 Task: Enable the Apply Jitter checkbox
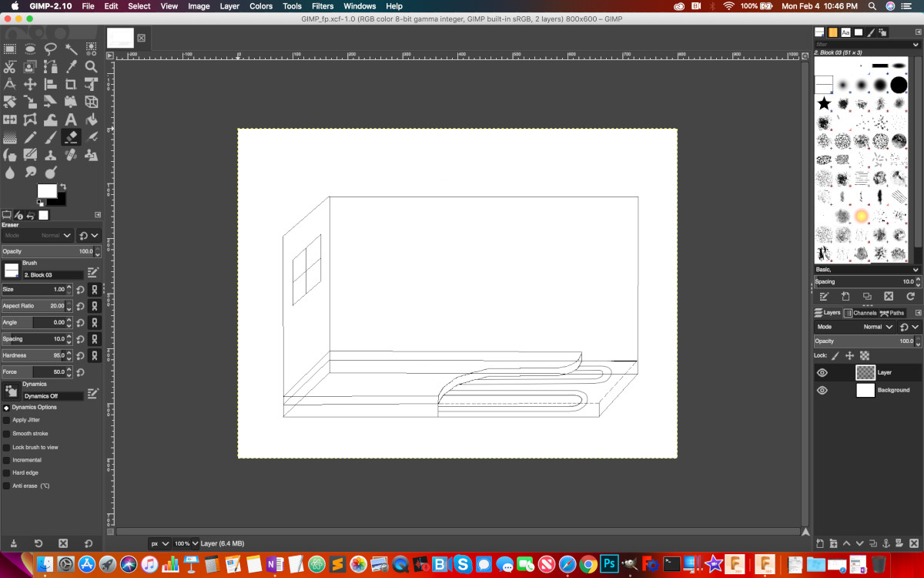point(7,420)
